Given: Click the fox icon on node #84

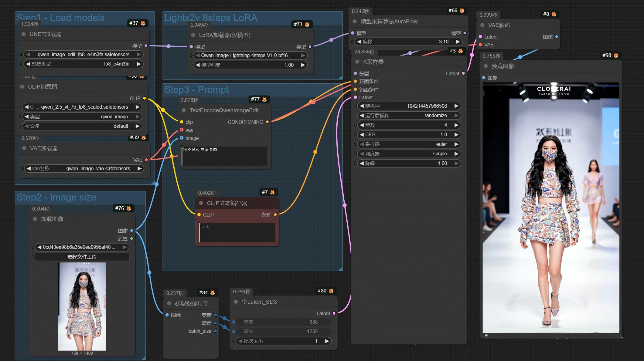Looking at the screenshot, I should pos(213,292).
